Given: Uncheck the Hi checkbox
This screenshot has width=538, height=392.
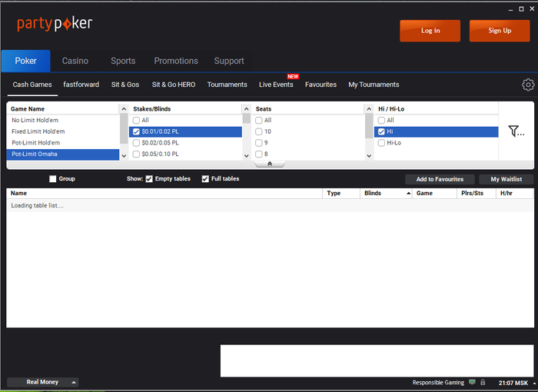Looking at the screenshot, I should 381,131.
